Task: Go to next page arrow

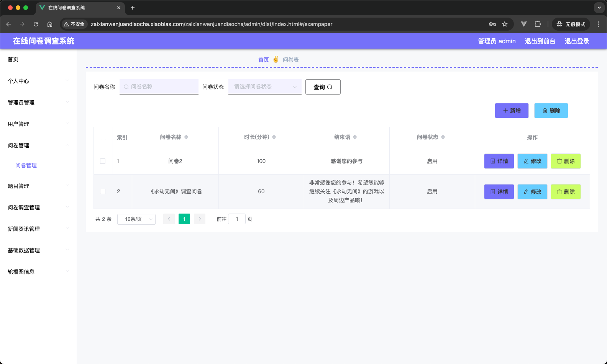Action: (200, 219)
